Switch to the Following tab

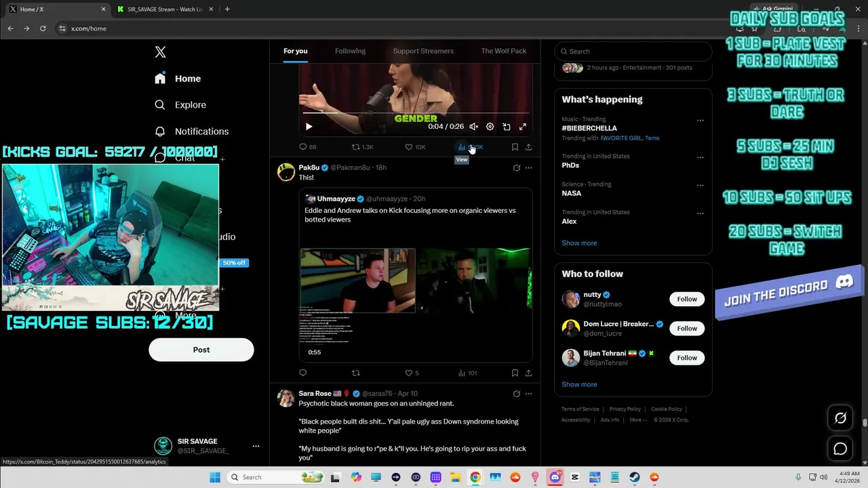point(350,51)
